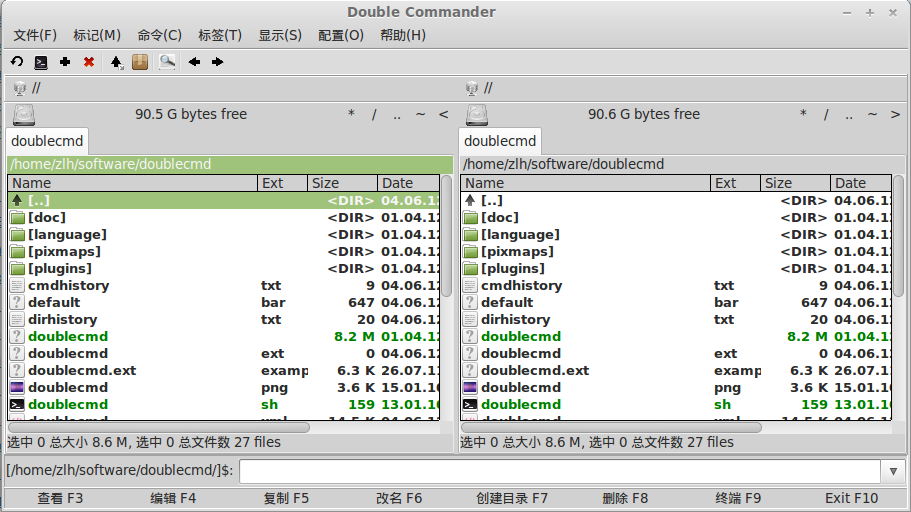Expand the command line history dropdown
Viewport: 911px width, 512px height.
(894, 471)
